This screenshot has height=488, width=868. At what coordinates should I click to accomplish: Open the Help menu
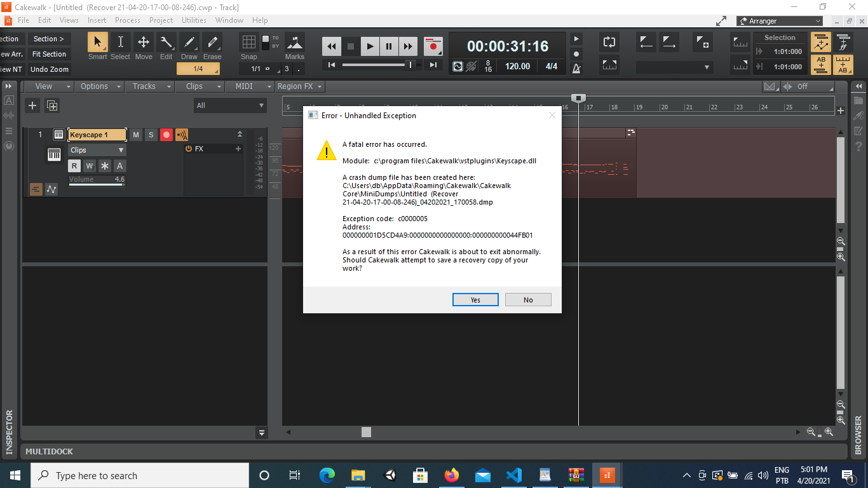pyautogui.click(x=260, y=20)
